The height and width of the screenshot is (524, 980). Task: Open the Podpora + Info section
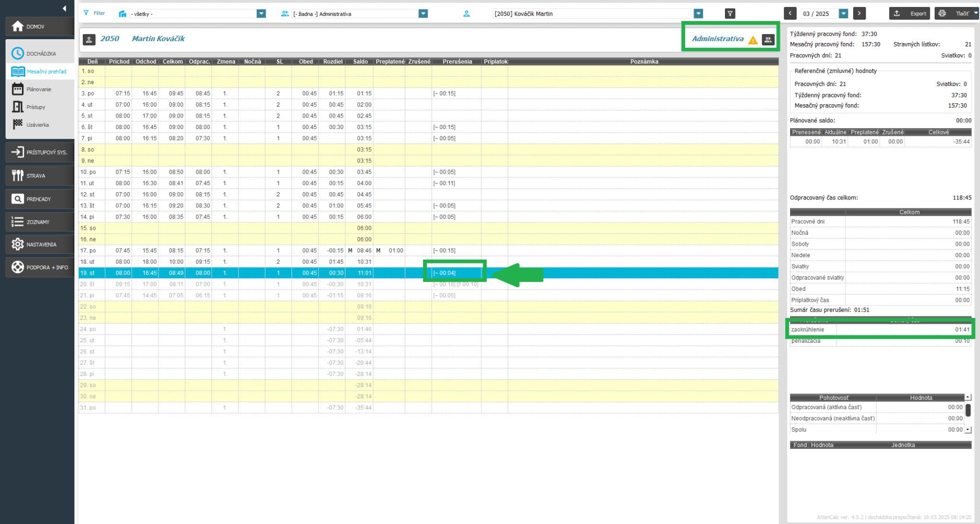(40, 267)
